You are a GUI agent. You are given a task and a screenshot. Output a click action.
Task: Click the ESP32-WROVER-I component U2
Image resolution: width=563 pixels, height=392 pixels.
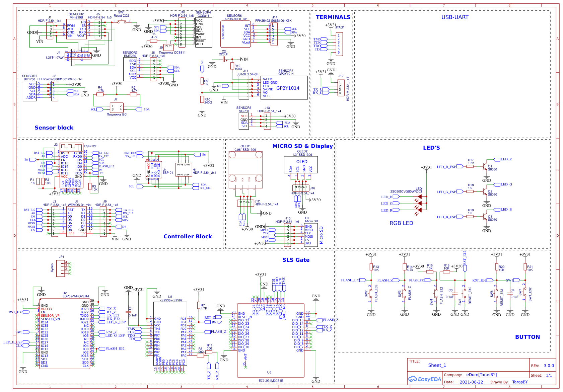pyautogui.click(x=65, y=335)
